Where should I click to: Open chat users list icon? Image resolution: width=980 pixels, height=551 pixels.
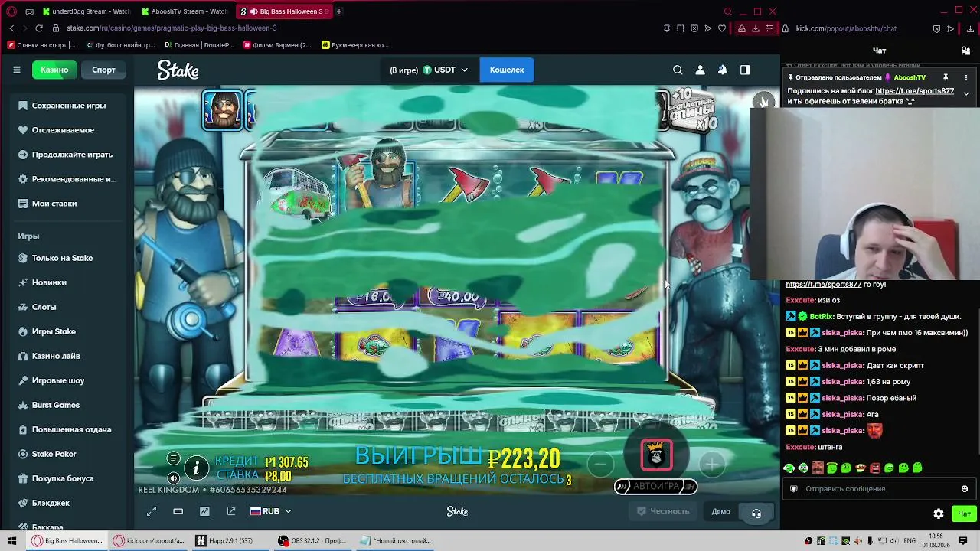click(965, 51)
